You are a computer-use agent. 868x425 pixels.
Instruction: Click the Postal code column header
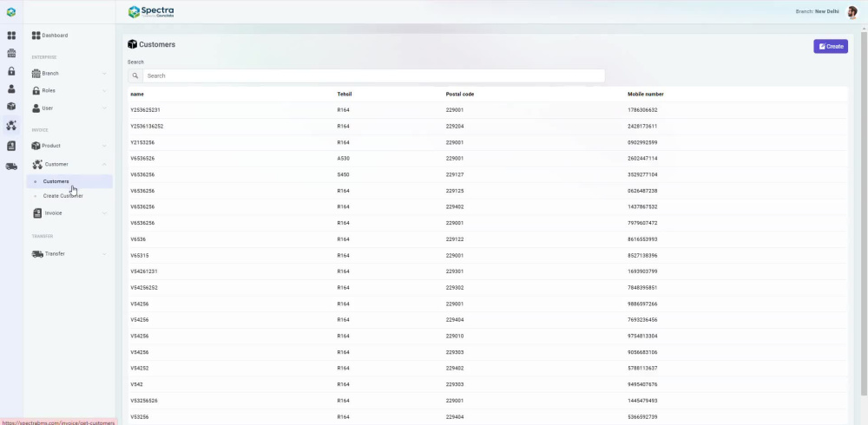point(460,94)
